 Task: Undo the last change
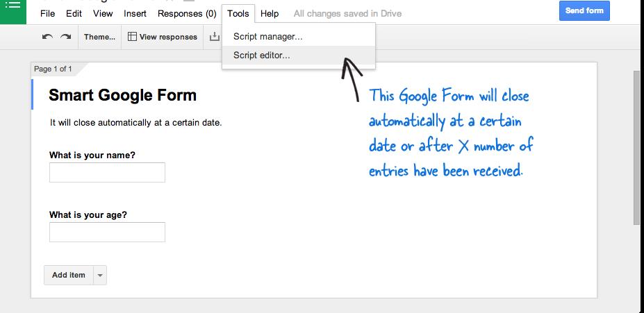47,37
